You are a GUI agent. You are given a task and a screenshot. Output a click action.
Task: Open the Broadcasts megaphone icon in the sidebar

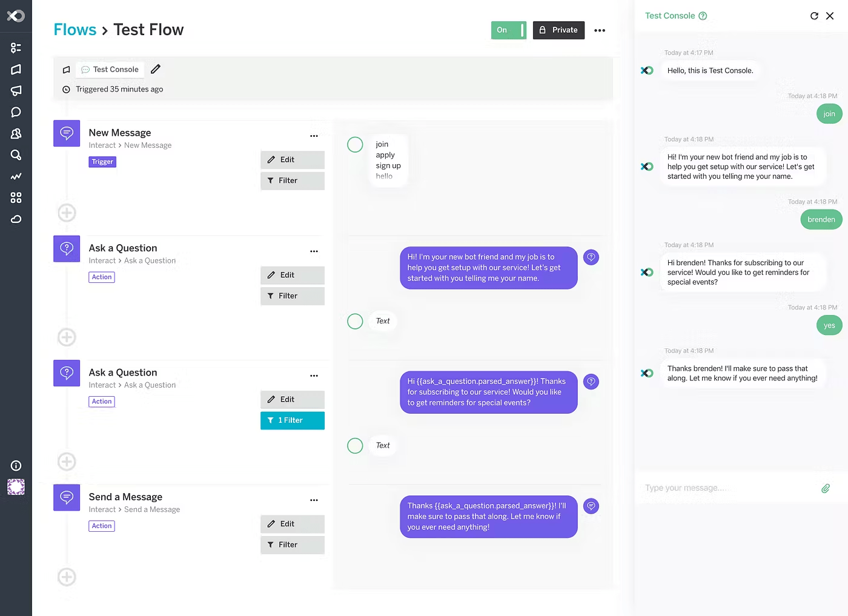(x=16, y=91)
